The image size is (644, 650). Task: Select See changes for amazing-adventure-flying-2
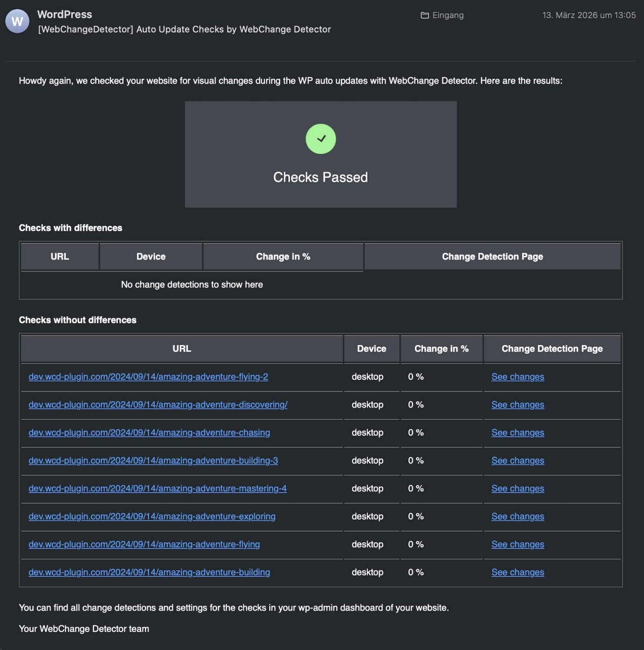point(517,377)
